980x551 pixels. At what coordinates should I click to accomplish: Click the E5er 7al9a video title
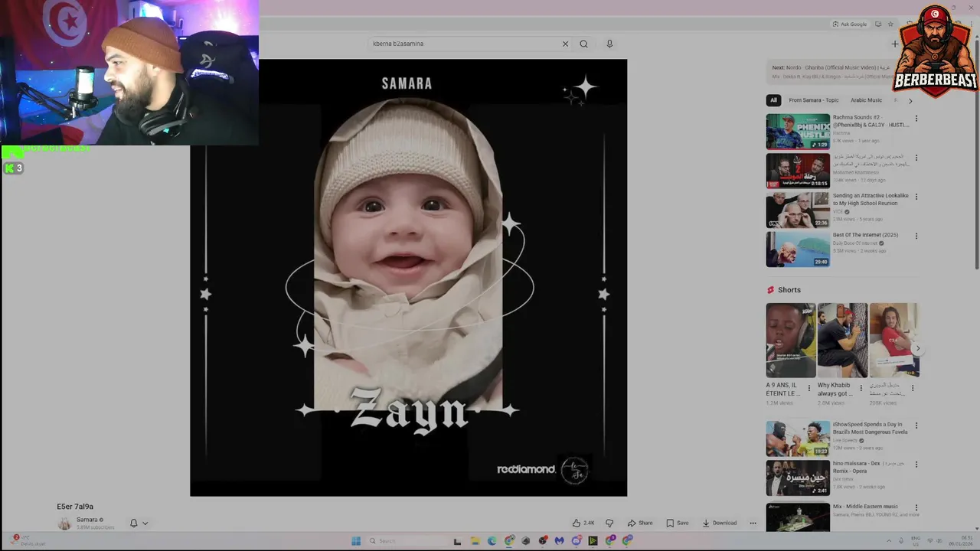click(x=75, y=507)
